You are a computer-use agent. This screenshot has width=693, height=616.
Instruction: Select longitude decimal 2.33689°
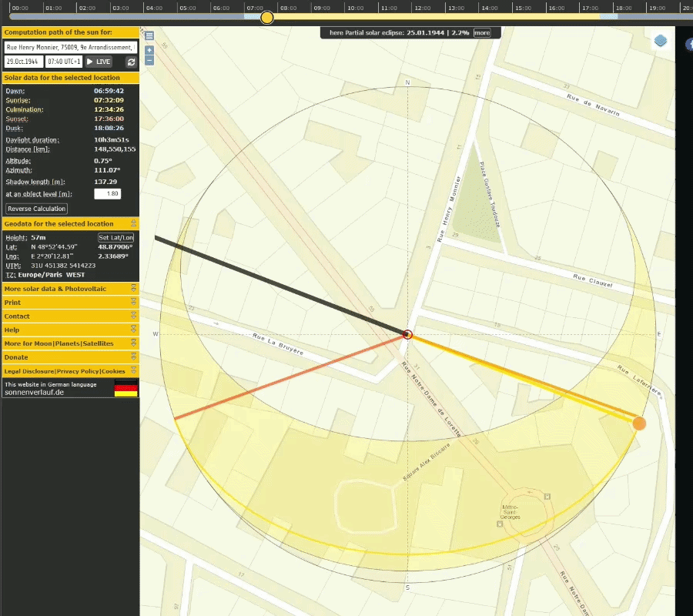click(x=113, y=256)
